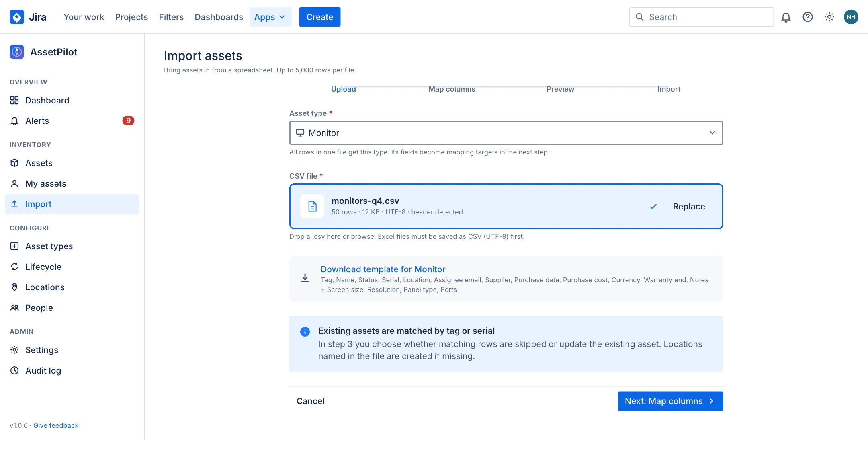The width and height of the screenshot is (868, 464).
Task: Open the Audit log
Action: click(x=72, y=370)
